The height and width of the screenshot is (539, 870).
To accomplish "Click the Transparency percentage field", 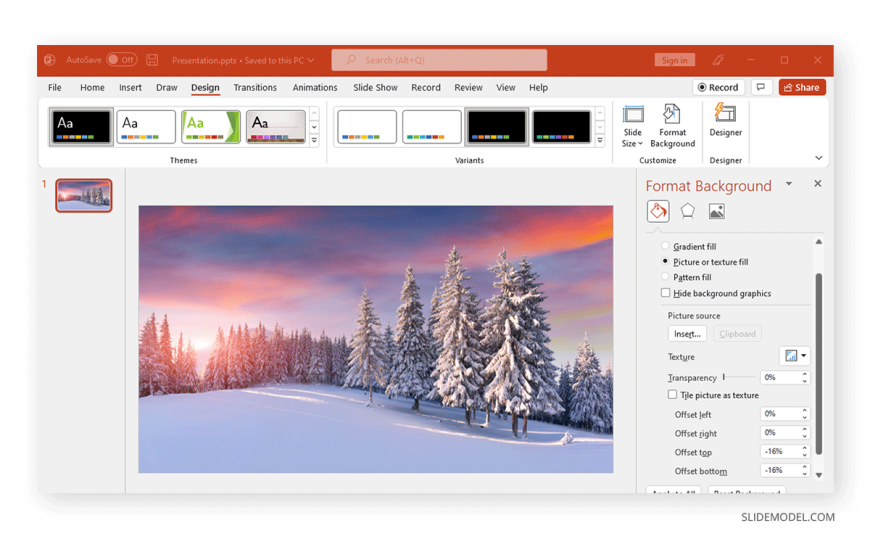I will 780,377.
